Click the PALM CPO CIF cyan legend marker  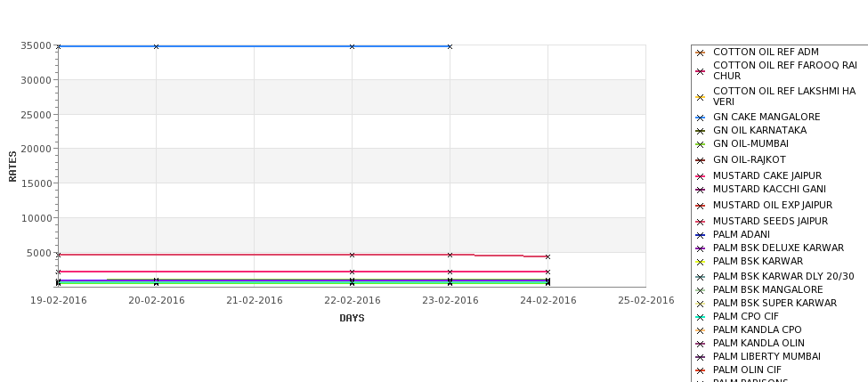coord(701,317)
